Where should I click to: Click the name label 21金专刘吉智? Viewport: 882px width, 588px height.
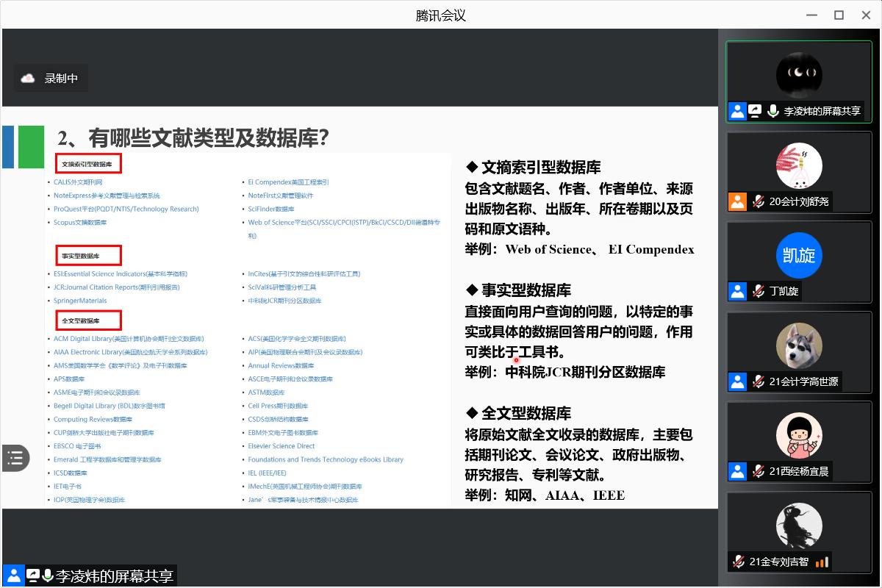(779, 562)
